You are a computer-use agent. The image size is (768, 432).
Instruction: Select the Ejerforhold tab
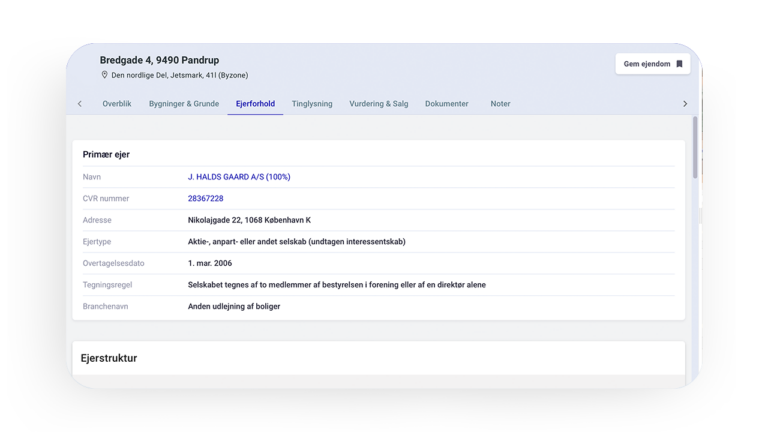(255, 104)
